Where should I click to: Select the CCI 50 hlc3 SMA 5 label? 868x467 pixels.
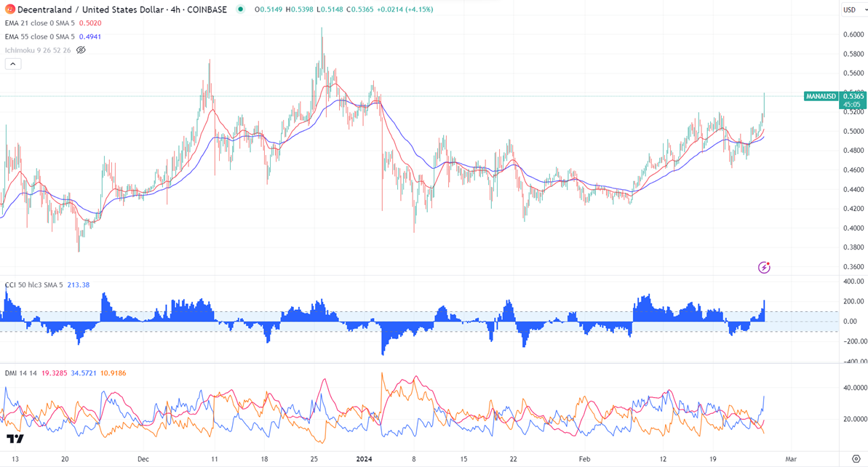[x=33, y=285]
